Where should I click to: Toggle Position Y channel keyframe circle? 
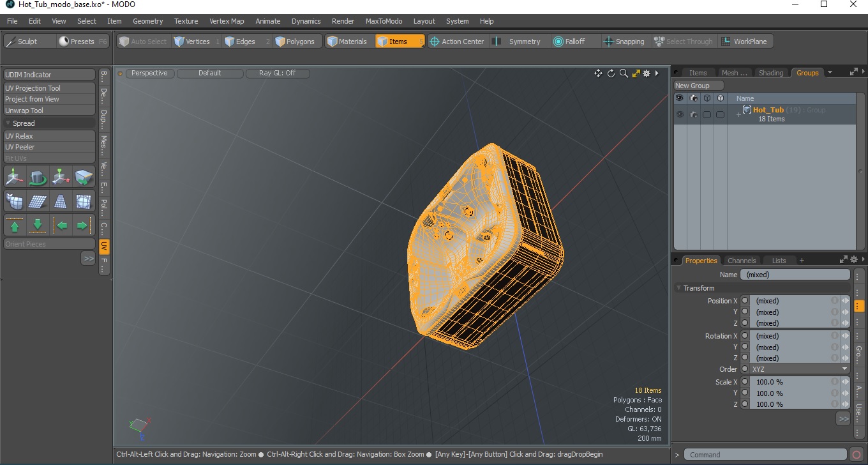(745, 312)
